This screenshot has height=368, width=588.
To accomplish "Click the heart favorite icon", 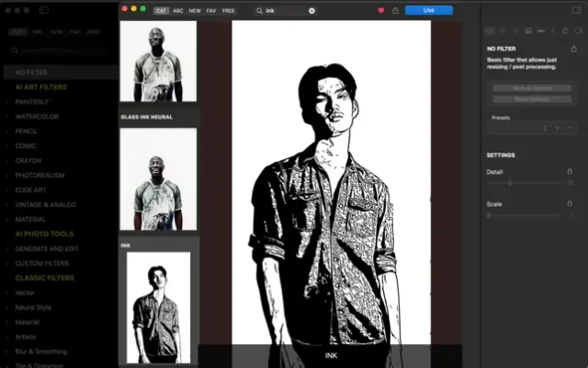I will click(x=380, y=10).
